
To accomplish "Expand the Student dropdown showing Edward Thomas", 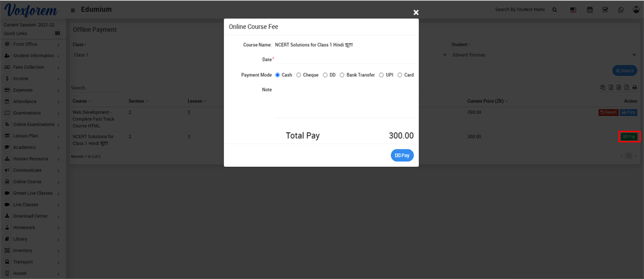I will coord(544,55).
